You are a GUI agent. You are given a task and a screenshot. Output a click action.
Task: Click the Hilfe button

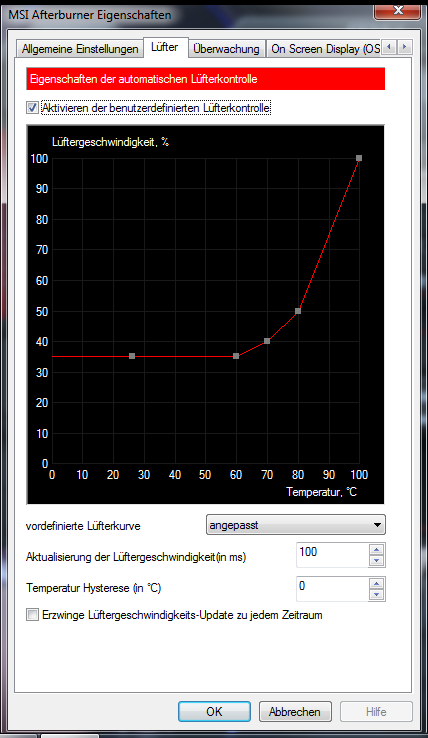(376, 711)
